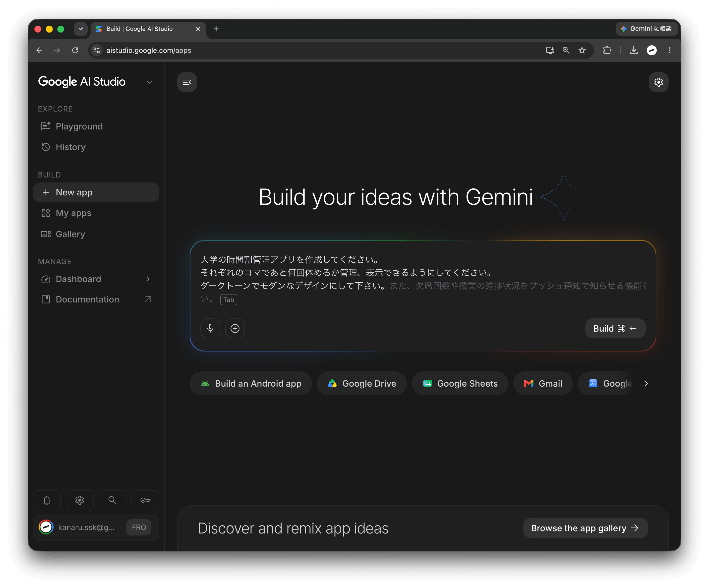Open Dashboard in the sidebar
The width and height of the screenshot is (709, 588).
[96, 279]
